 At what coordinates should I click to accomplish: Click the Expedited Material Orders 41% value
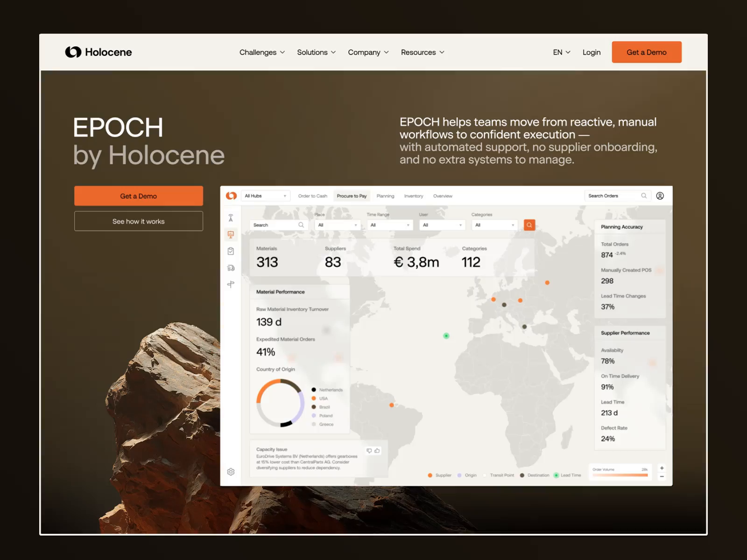click(266, 352)
